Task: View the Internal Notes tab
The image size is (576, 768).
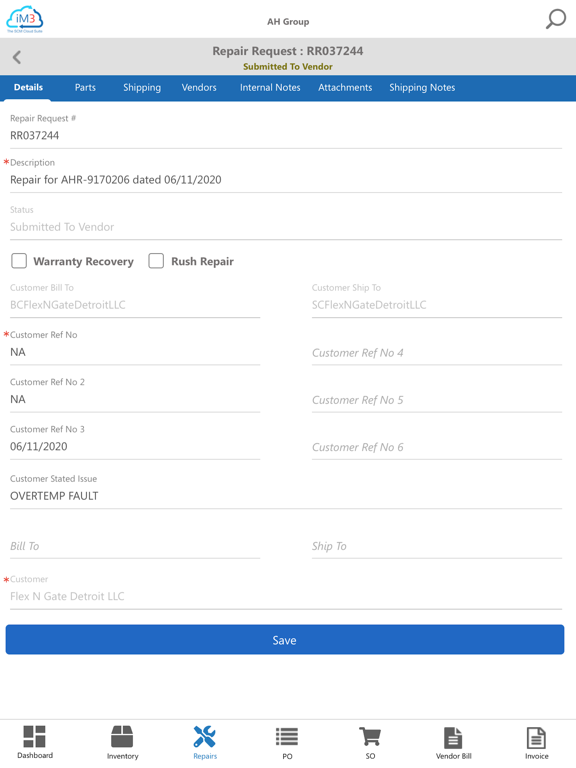Action: pos(270,88)
